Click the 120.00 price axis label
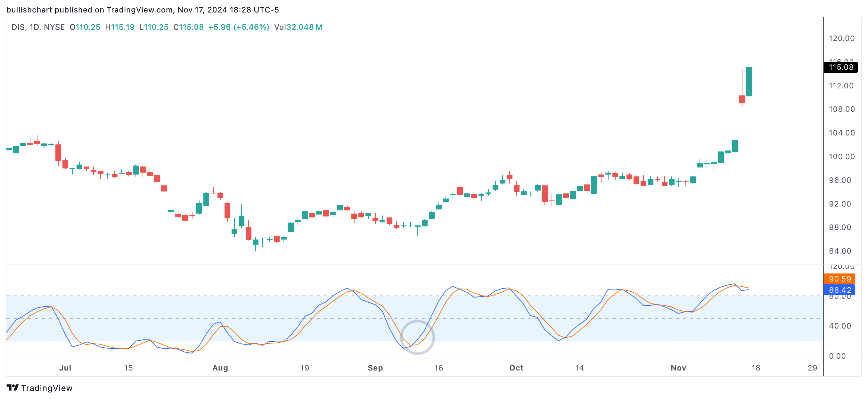Image resolution: width=868 pixels, height=399 pixels. [x=842, y=38]
